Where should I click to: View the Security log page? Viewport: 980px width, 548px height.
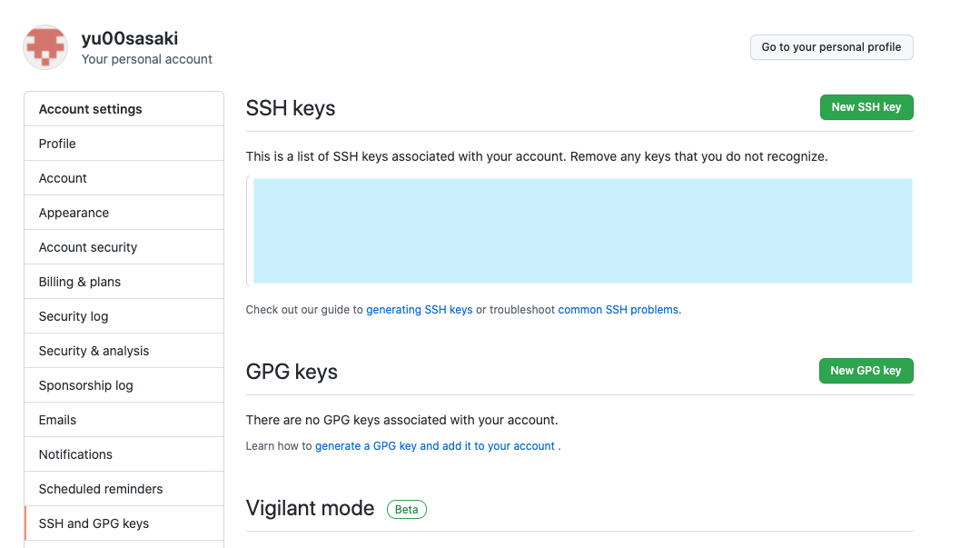click(x=73, y=315)
